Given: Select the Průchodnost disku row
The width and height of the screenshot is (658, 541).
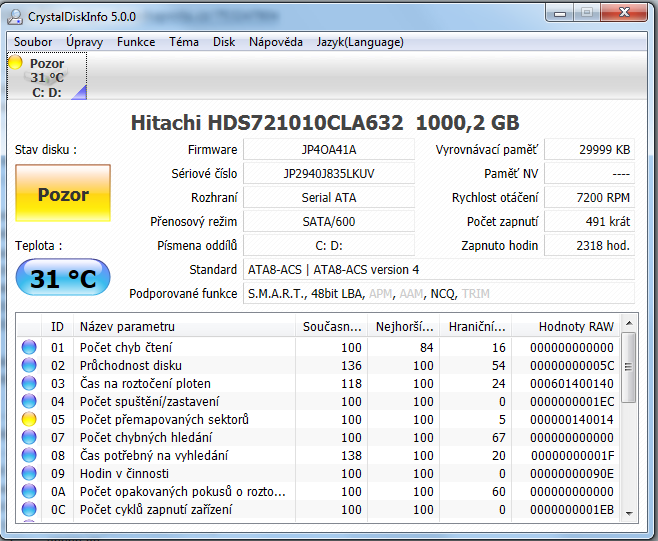Looking at the screenshot, I should pyautogui.click(x=318, y=365).
